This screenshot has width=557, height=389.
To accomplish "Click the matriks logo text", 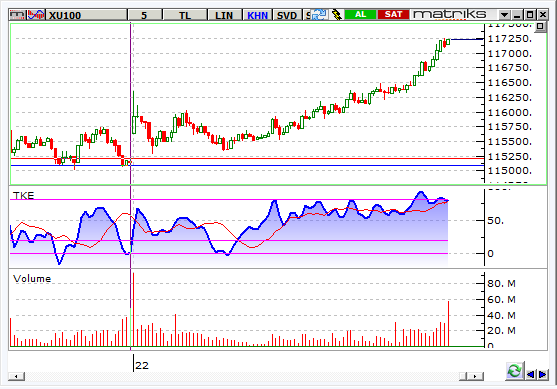I will click(449, 14).
